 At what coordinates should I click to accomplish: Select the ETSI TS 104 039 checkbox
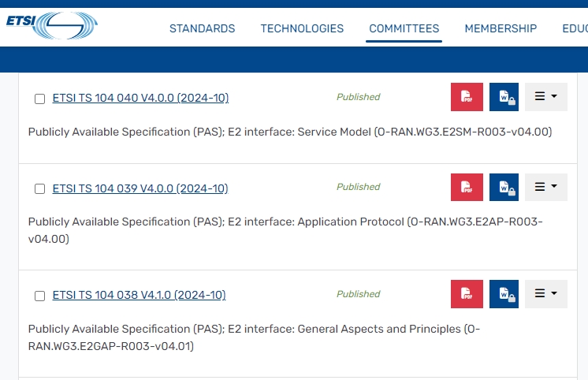39,189
